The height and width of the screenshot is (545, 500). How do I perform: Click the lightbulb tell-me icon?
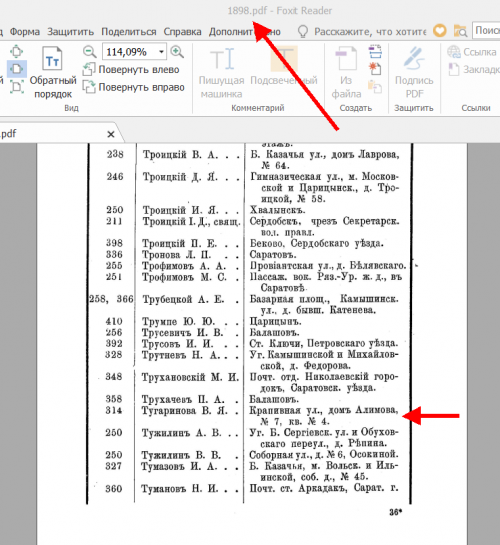point(303,32)
